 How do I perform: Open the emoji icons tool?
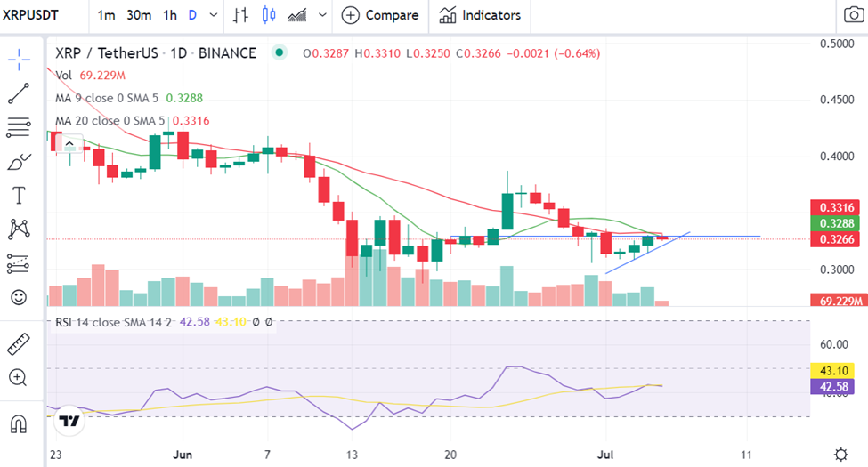[x=19, y=298]
